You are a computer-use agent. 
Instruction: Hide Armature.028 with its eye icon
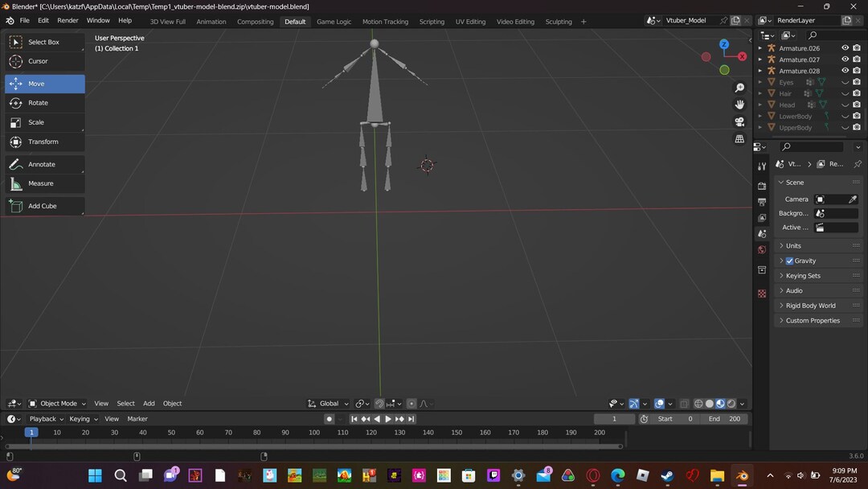coord(845,71)
